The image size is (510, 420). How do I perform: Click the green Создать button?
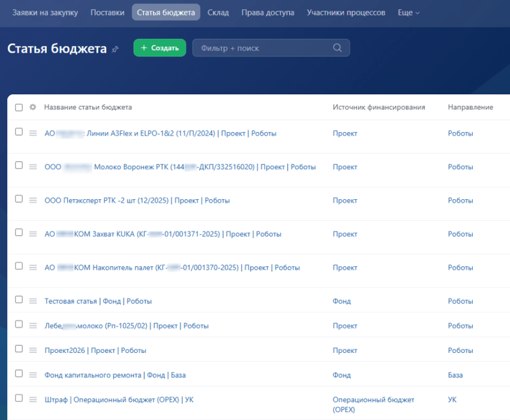(x=160, y=48)
